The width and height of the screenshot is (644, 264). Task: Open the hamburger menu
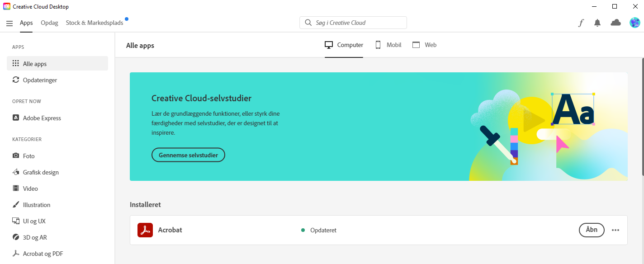point(9,23)
